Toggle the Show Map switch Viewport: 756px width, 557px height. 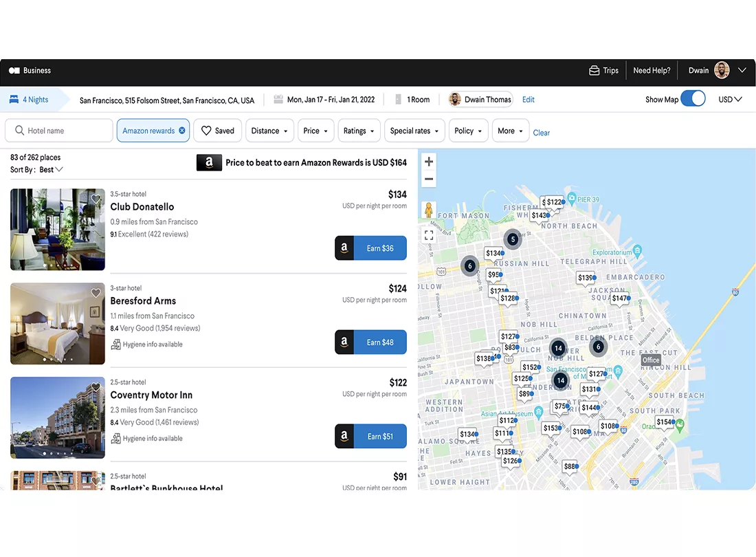pyautogui.click(x=693, y=99)
